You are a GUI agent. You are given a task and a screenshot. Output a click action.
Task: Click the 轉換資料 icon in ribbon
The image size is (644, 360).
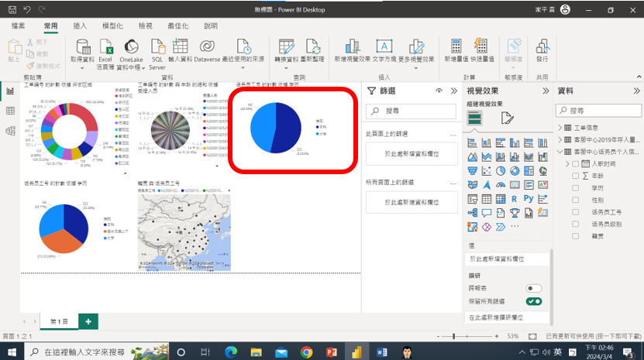286,46
